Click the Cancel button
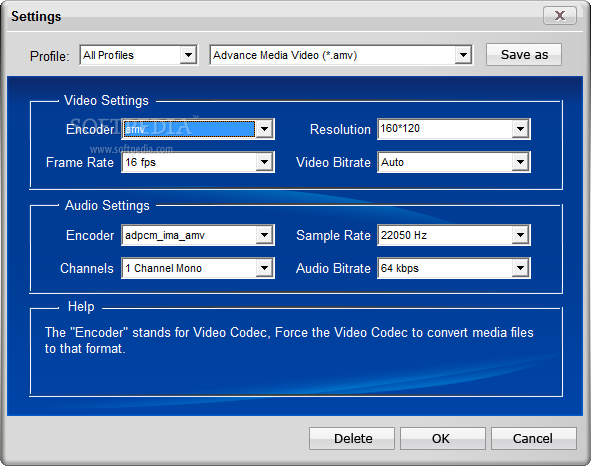591x466 pixels. tap(534, 438)
